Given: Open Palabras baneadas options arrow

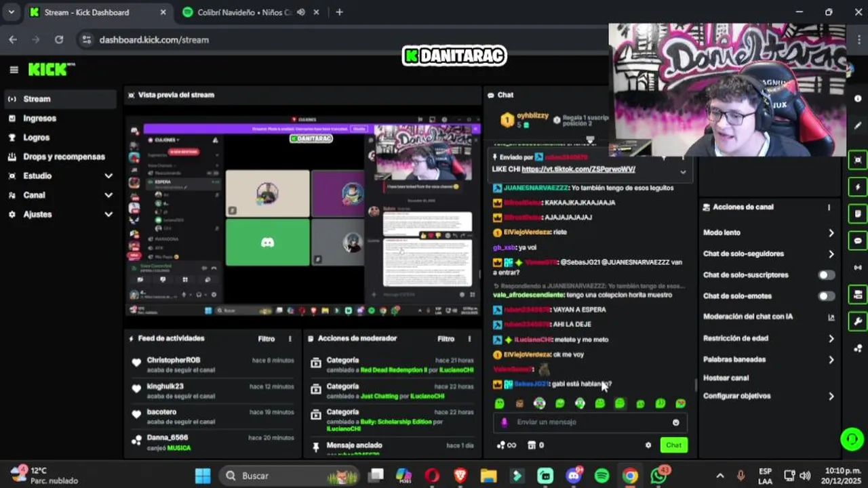Looking at the screenshot, I should click(831, 360).
